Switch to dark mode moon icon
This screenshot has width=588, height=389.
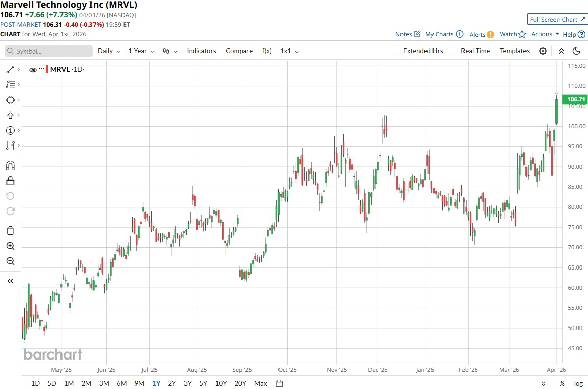pyautogui.click(x=577, y=51)
